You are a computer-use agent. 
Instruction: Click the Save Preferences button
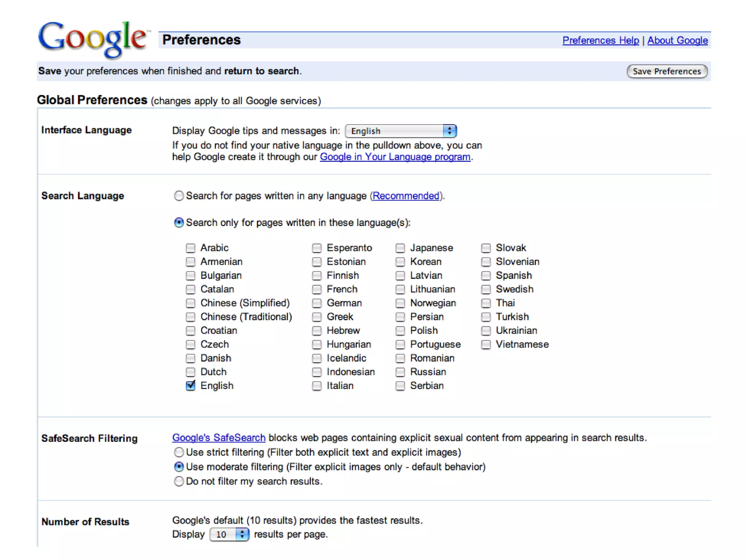tap(666, 71)
